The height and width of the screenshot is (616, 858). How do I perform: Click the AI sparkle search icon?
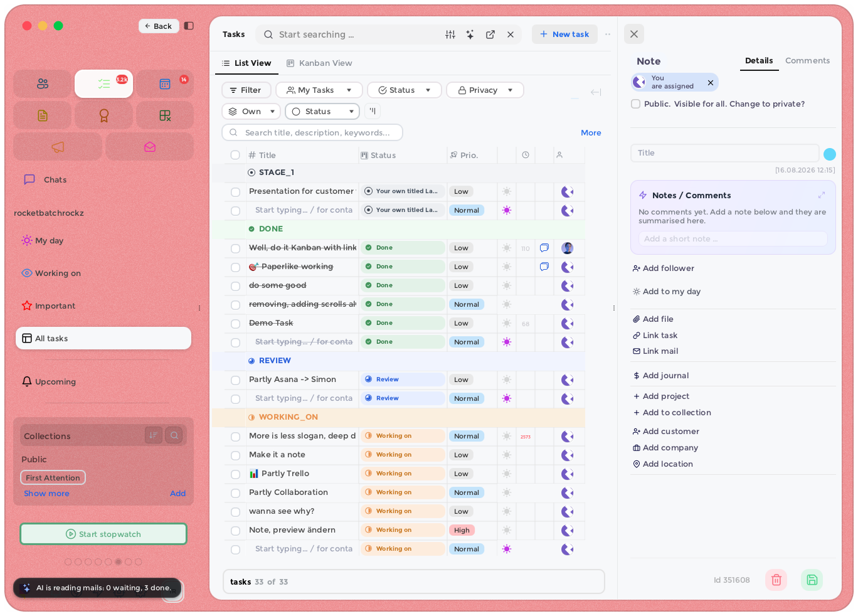coord(470,35)
